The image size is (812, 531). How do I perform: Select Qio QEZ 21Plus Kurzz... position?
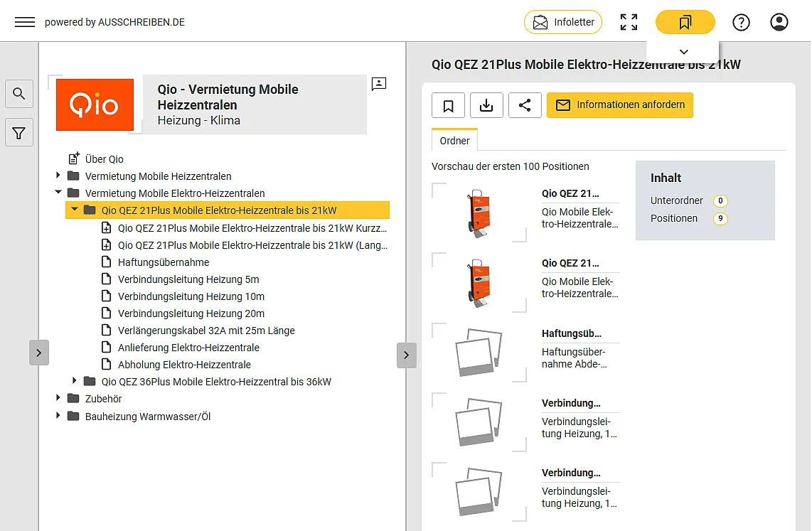pyautogui.click(x=252, y=228)
